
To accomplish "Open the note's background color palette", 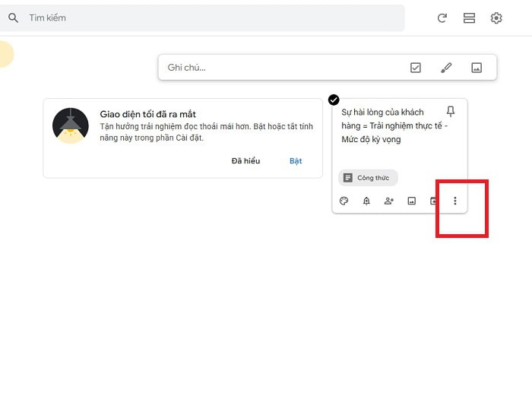I will (344, 201).
